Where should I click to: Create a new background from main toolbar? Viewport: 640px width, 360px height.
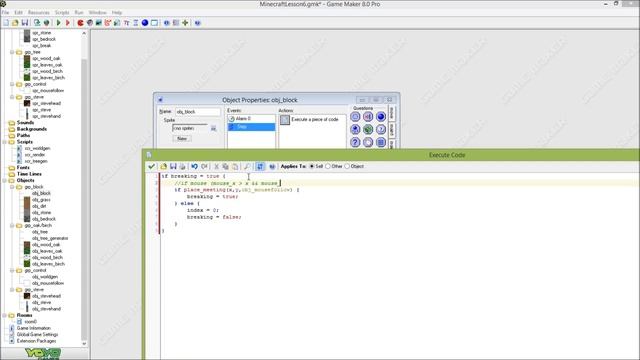(99, 23)
